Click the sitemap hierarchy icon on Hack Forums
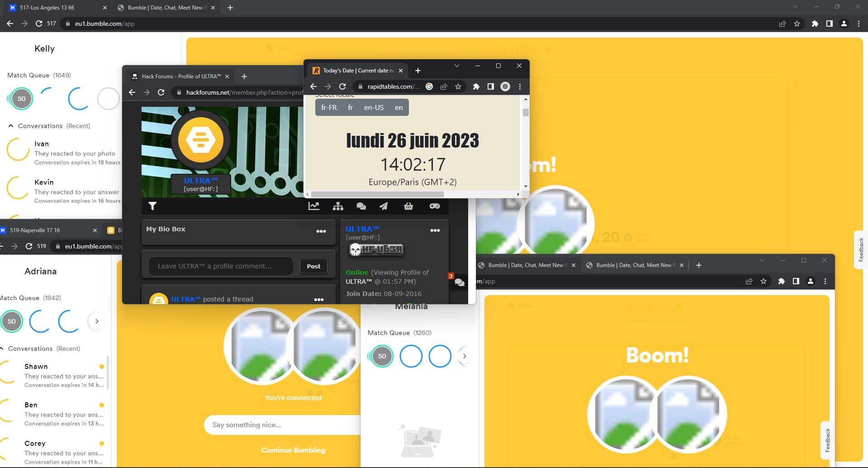The image size is (868, 468). tap(338, 206)
